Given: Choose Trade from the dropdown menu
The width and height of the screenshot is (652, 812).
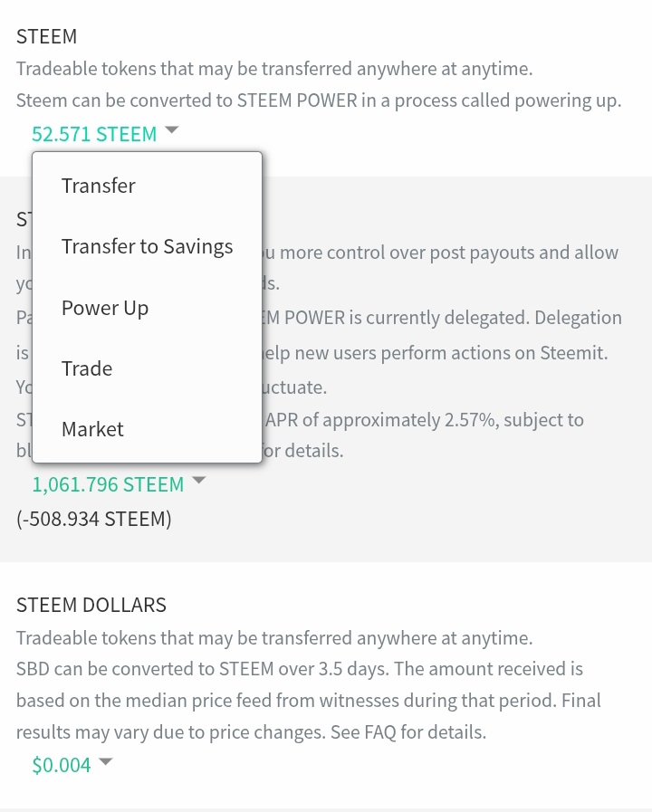Looking at the screenshot, I should click(x=147, y=368).
